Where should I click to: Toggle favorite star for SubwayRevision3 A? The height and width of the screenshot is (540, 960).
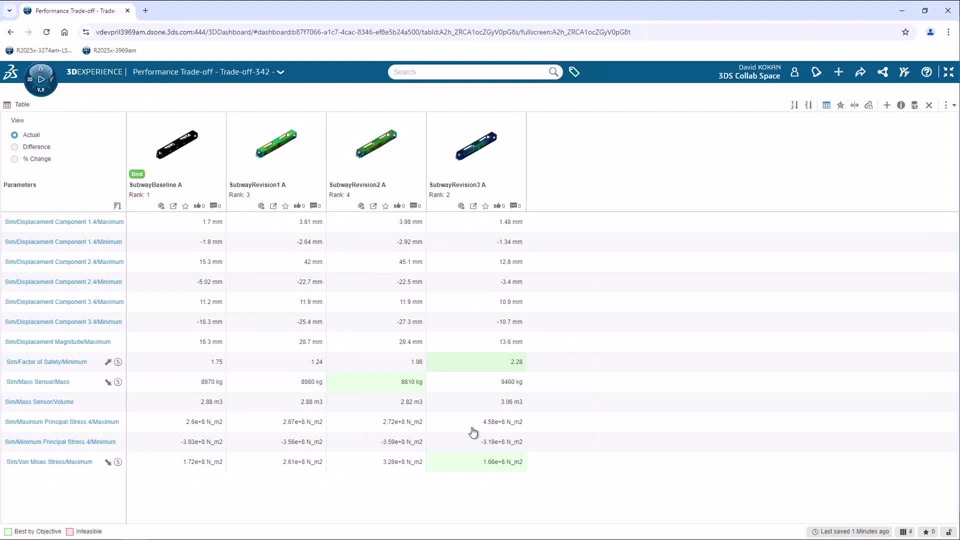coord(486,206)
